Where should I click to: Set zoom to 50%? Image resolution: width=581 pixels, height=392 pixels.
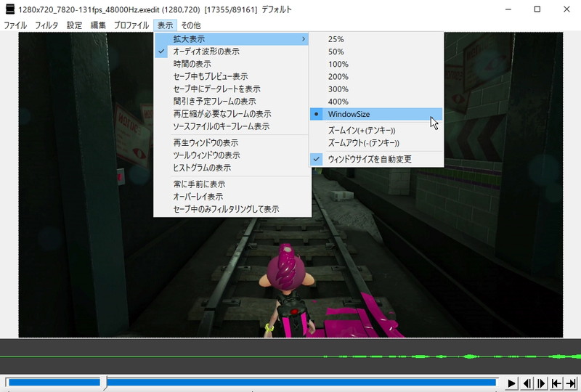[x=376, y=52]
